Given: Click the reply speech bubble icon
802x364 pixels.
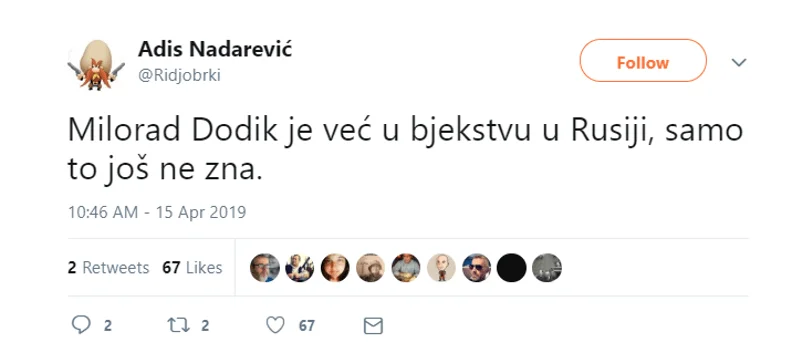Looking at the screenshot, I should click(81, 325).
